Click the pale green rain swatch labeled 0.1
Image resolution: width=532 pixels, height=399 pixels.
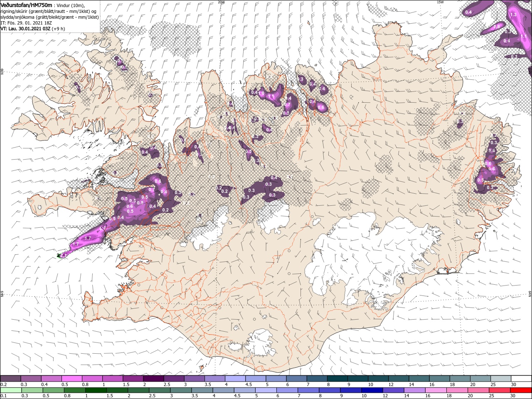(x=10, y=390)
